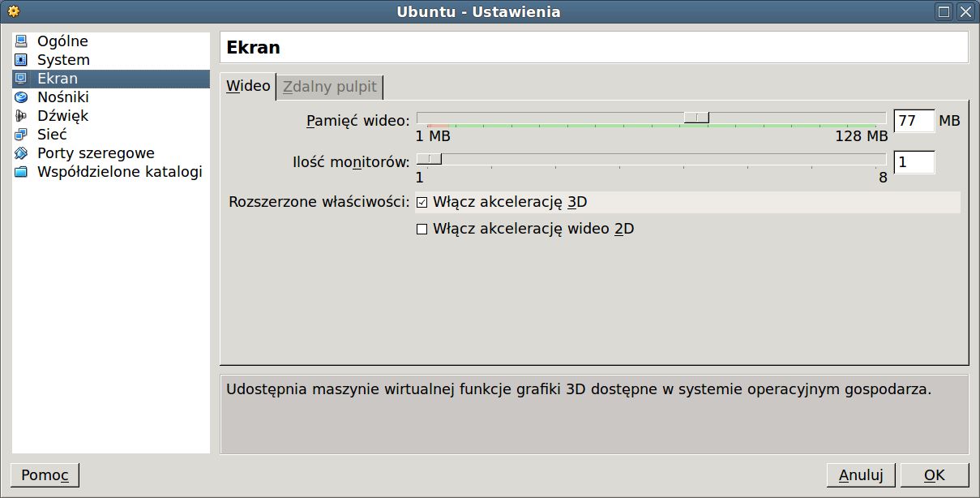Switch to the Zdalny pulpit tab
This screenshot has height=498, width=980.
330,87
